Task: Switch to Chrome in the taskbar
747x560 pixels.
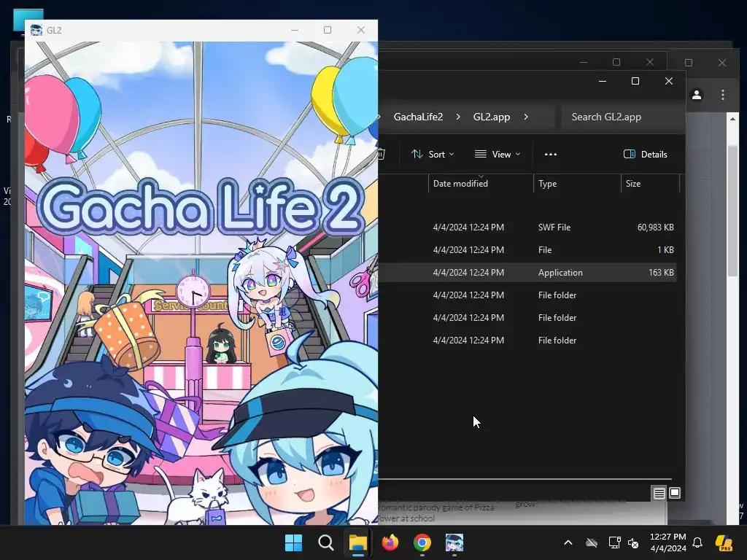Action: [x=422, y=542]
